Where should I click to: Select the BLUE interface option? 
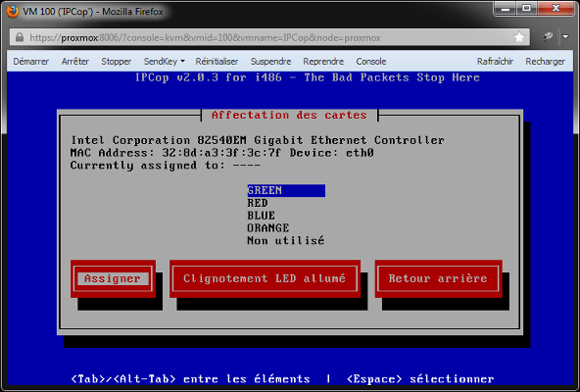pos(262,216)
